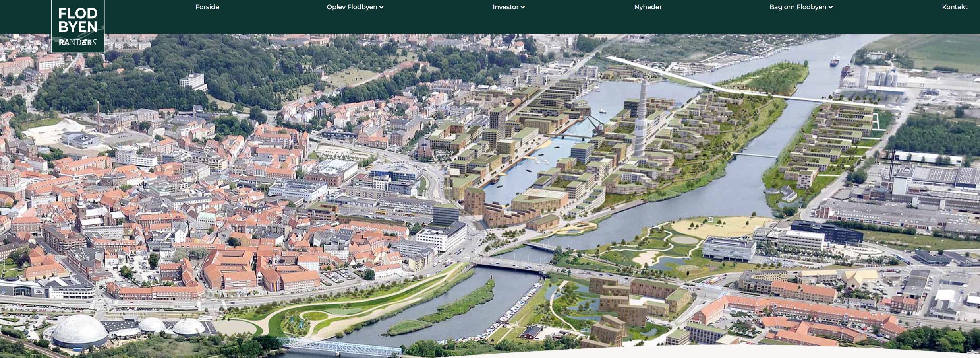This screenshot has height=358, width=980.
Task: Open the Forside home page link
Action: point(207,7)
